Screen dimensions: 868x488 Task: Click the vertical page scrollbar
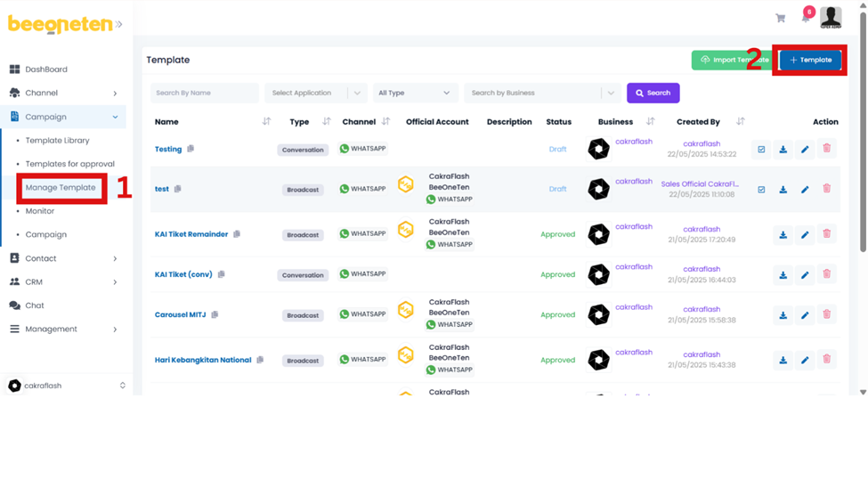coord(862,134)
